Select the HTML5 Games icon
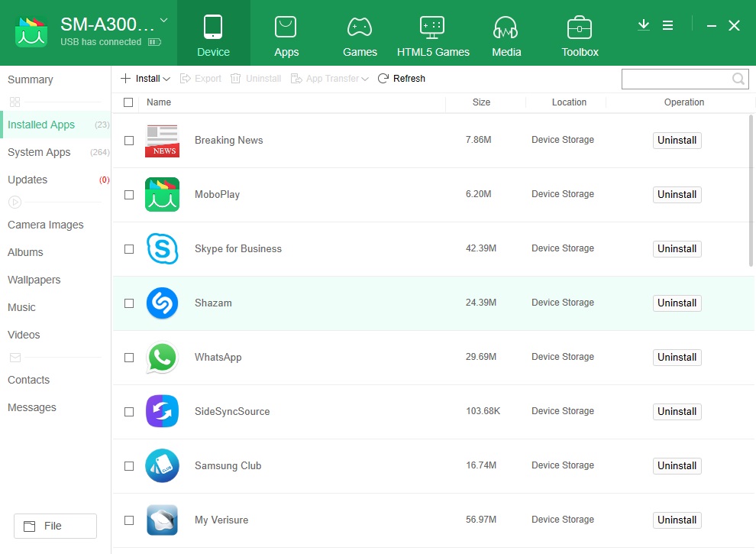Image resolution: width=756 pixels, height=554 pixels. click(x=433, y=27)
